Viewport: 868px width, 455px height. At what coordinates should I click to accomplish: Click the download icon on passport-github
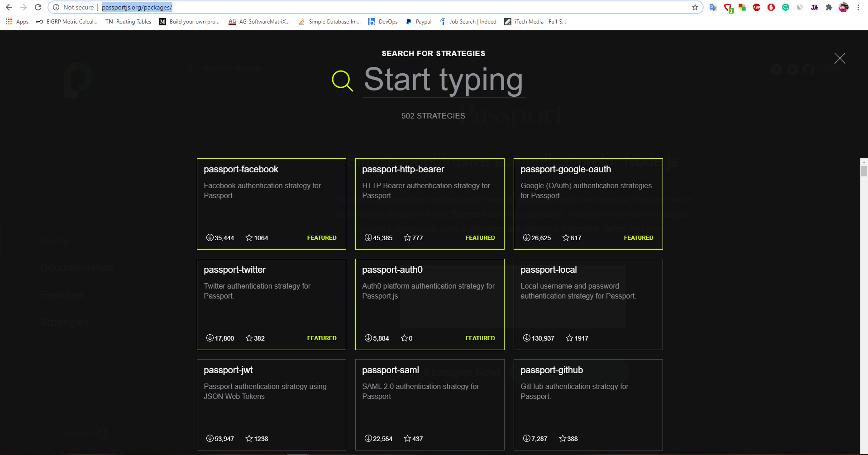[x=526, y=438]
